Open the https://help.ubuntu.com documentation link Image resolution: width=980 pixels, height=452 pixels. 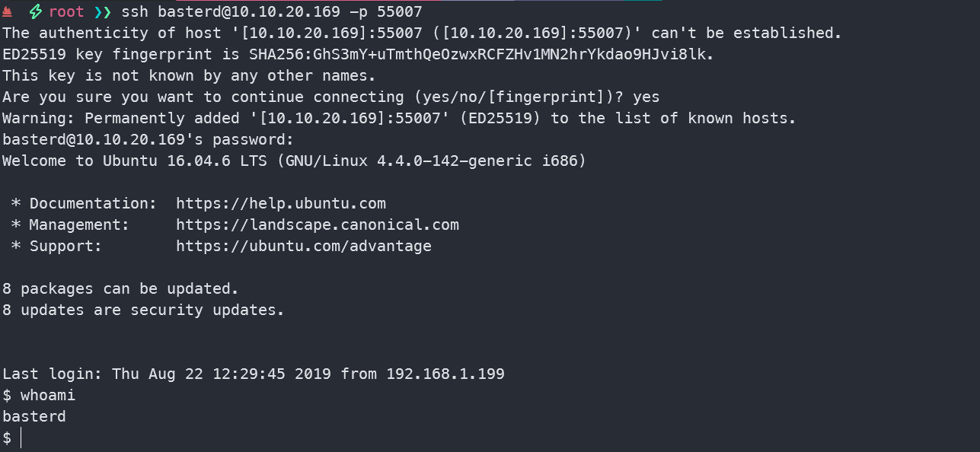coord(281,204)
